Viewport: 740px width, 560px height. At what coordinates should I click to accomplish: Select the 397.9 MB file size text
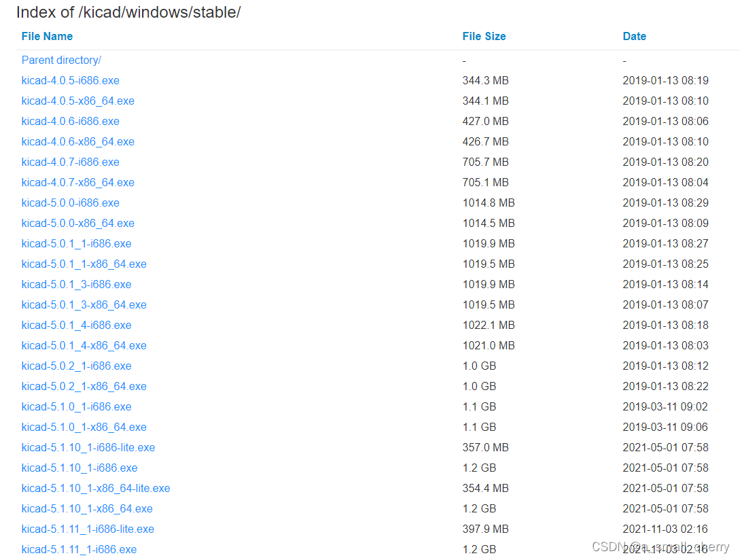(x=486, y=529)
